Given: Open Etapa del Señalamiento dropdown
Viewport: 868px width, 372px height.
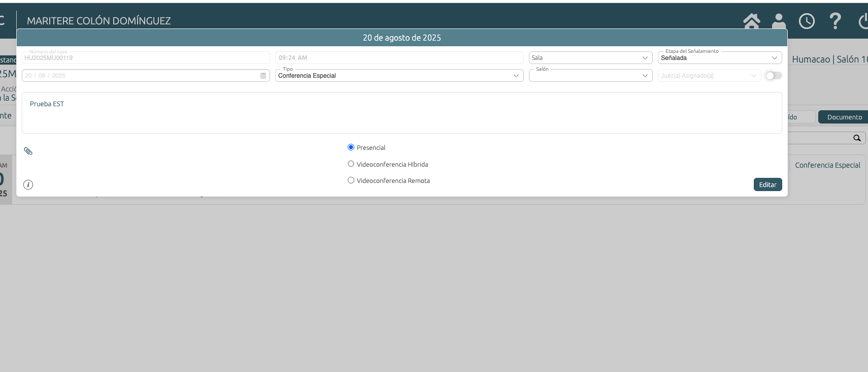Looking at the screenshot, I should 719,58.
